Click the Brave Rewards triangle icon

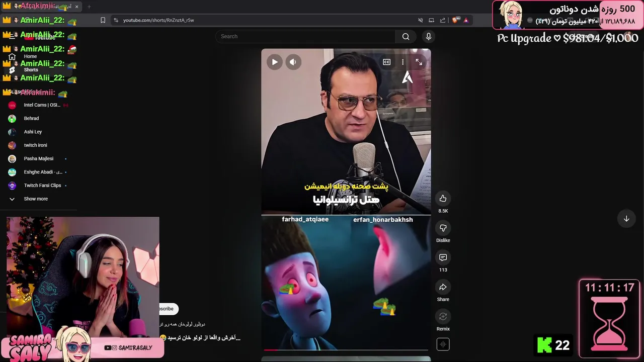466,20
